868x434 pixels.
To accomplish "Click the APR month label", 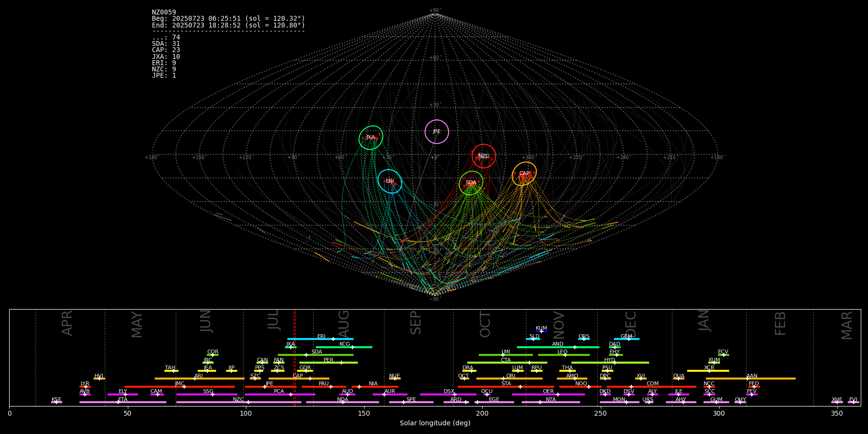I will pos(67,323).
